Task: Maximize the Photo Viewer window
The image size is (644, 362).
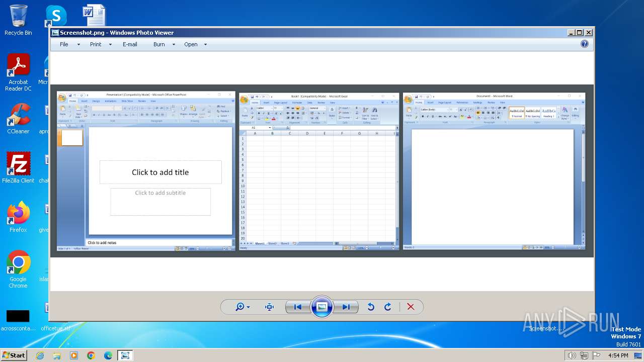Action: [x=580, y=32]
